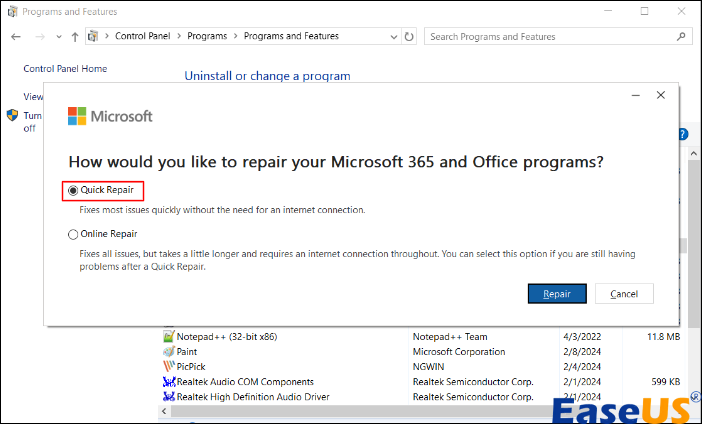The image size is (702, 424).
Task: Expand the recent locations dropdown arrow
Action: pyautogui.click(x=58, y=37)
